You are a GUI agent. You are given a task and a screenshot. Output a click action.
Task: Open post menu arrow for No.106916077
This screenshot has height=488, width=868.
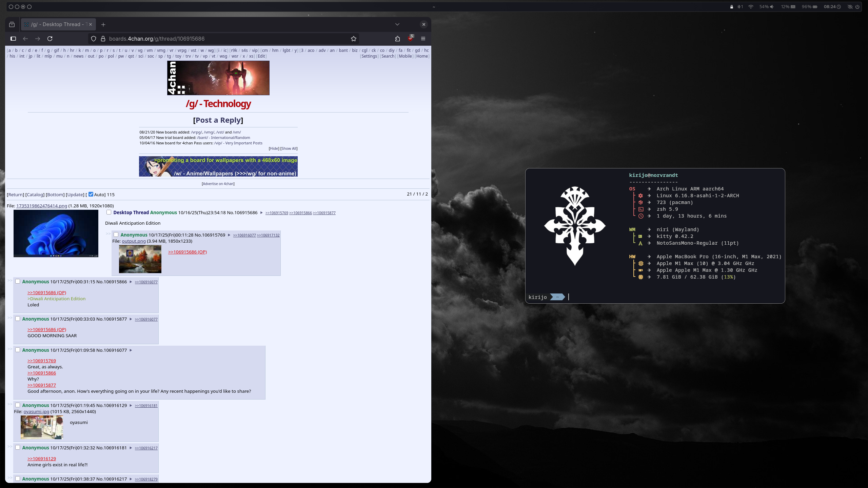click(x=131, y=350)
